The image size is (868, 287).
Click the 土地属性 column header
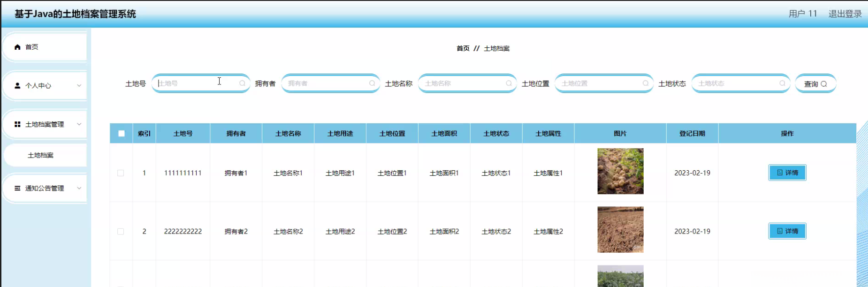[x=548, y=134]
